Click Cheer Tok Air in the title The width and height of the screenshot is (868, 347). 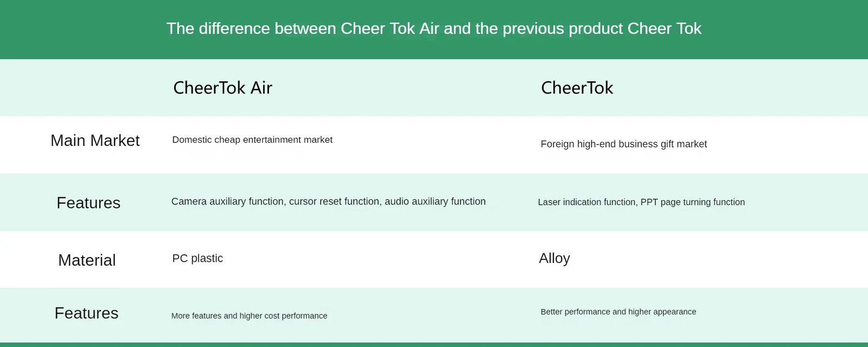point(390,28)
